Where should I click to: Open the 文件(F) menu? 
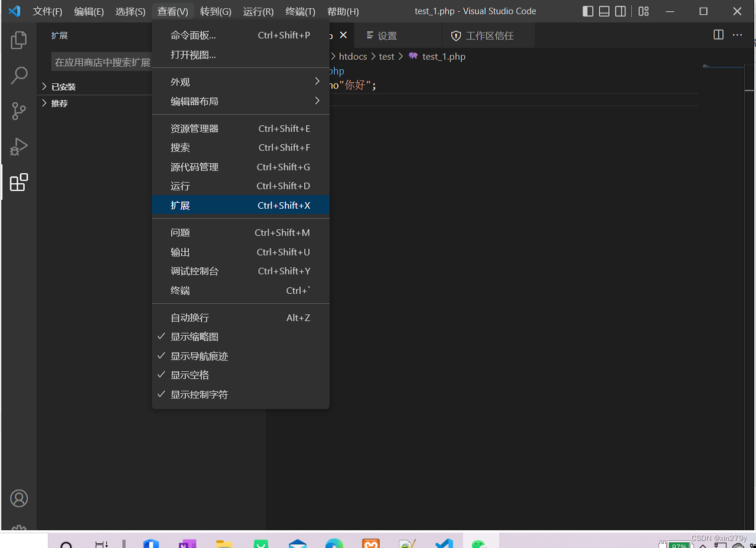click(x=48, y=12)
